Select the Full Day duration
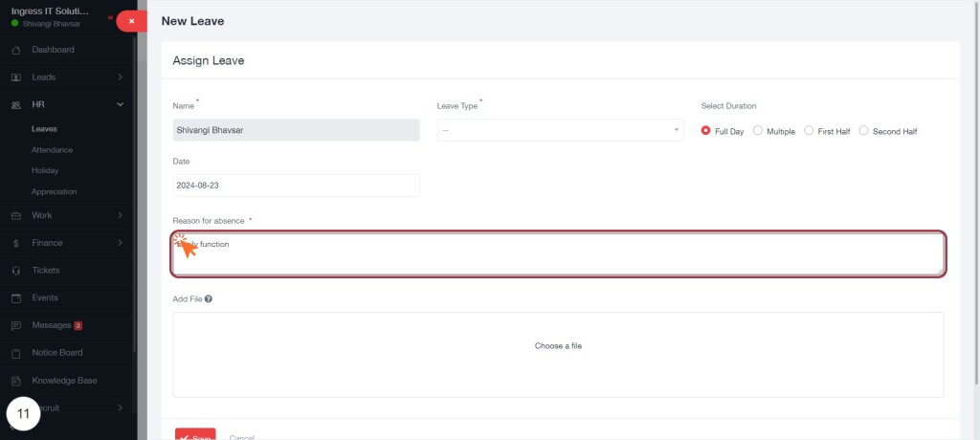Image resolution: width=980 pixels, height=440 pixels. click(705, 131)
